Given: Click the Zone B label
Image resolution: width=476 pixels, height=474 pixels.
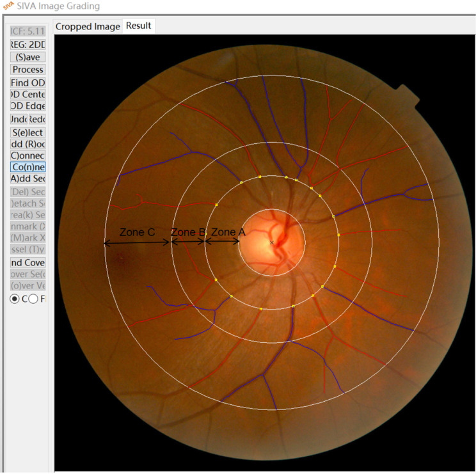Looking at the screenshot, I should [189, 232].
